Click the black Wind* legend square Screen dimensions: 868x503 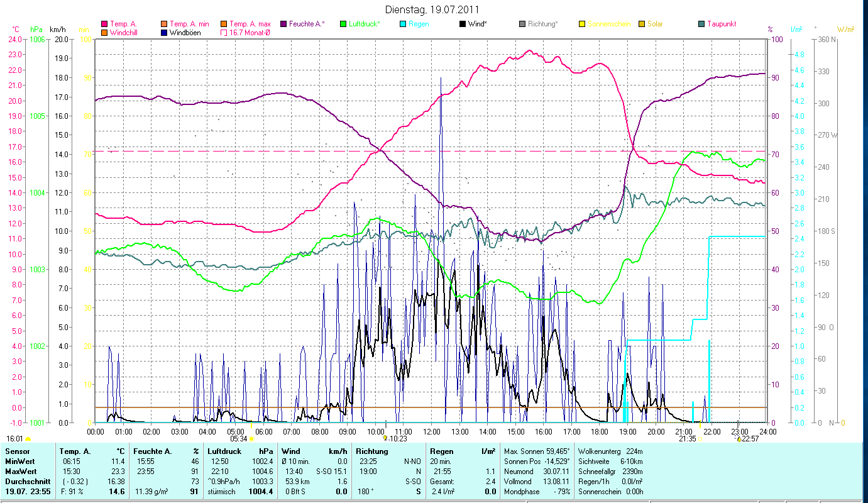tap(463, 24)
